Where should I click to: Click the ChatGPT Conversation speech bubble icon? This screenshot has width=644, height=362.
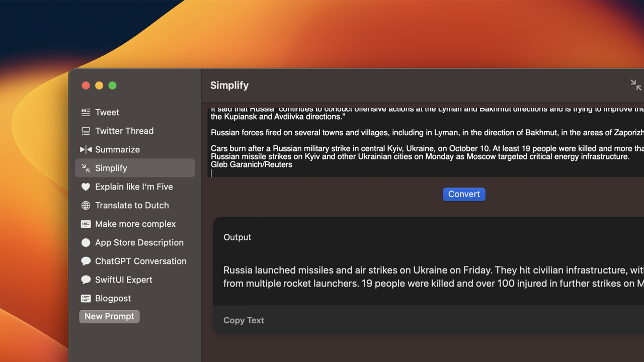pos(86,261)
